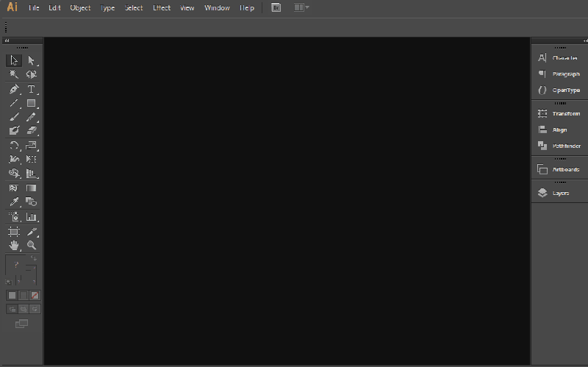Open the View menu
Screen dimensions: 588x367
pyautogui.click(x=187, y=8)
